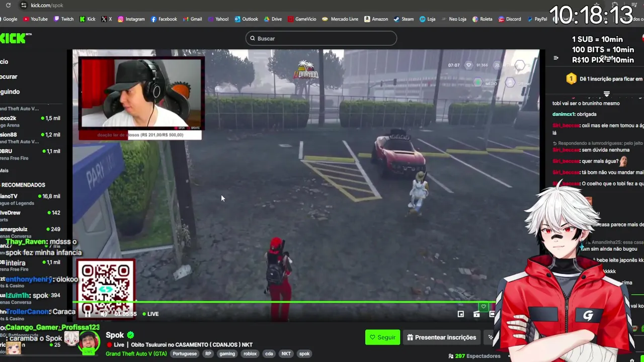Open the Discord bookmark
Viewport: 644px width, 362px height.
510,19
